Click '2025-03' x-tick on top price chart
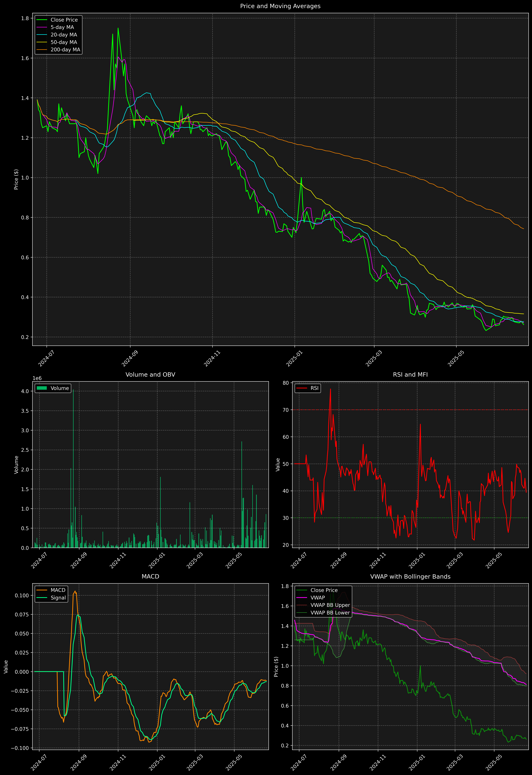The width and height of the screenshot is (532, 775). click(x=374, y=358)
